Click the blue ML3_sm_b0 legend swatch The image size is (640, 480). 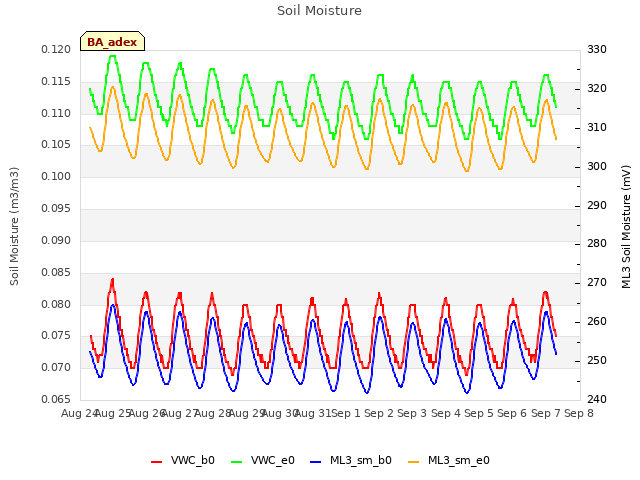[316, 462]
